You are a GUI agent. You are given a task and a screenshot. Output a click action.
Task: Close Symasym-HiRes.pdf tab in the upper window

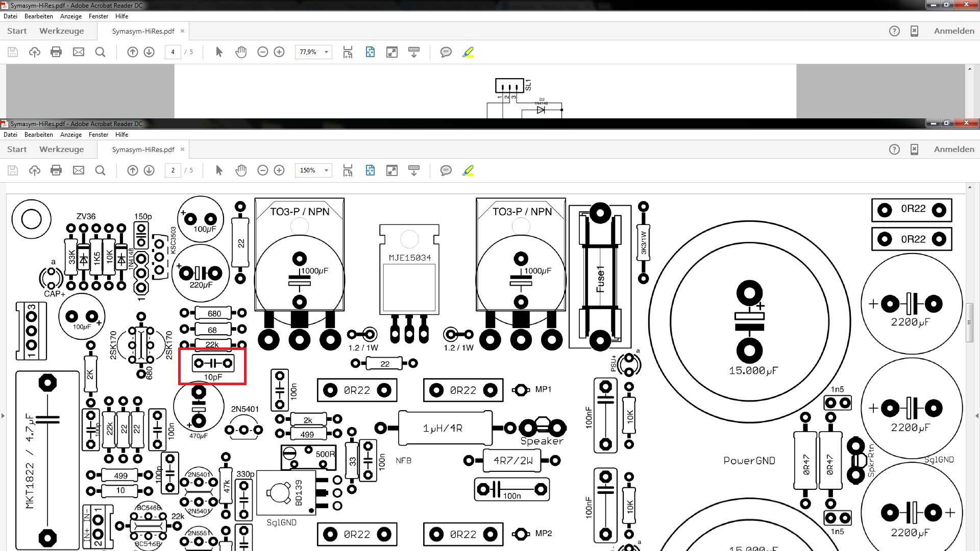(182, 31)
